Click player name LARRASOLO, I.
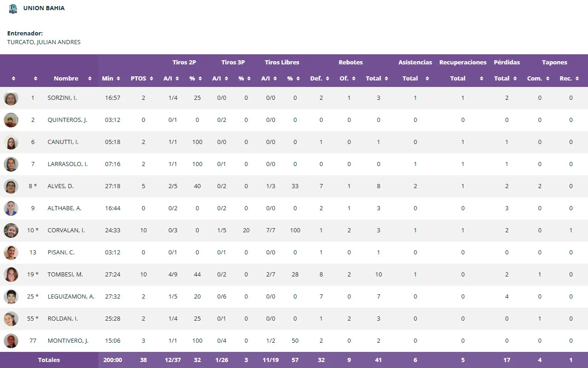 tap(68, 164)
